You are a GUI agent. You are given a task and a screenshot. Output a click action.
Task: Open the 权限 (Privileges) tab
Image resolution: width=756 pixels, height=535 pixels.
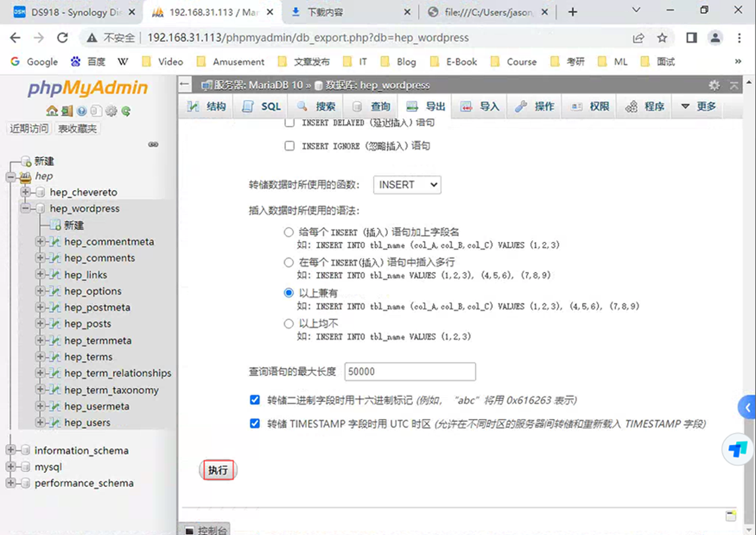click(590, 107)
